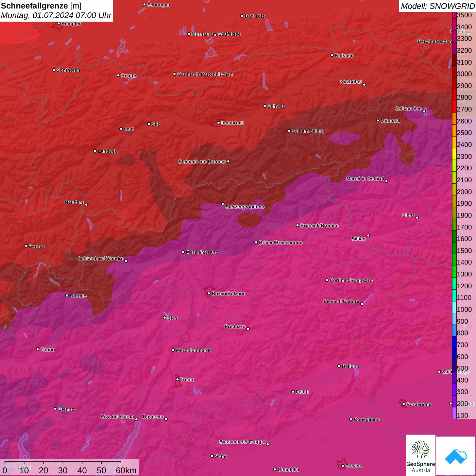This screenshot has width=476, height=476.
Task: Click the Garmisch-Partenkirchen label
Action: pos(205,74)
